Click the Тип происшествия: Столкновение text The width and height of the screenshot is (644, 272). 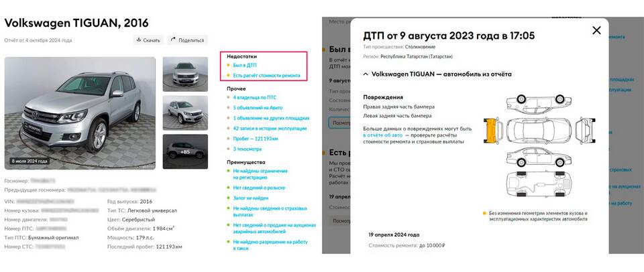(399, 47)
